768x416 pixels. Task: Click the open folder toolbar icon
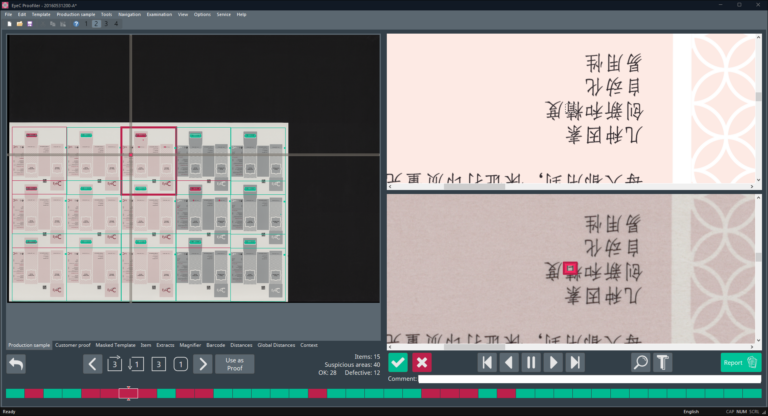coord(20,24)
